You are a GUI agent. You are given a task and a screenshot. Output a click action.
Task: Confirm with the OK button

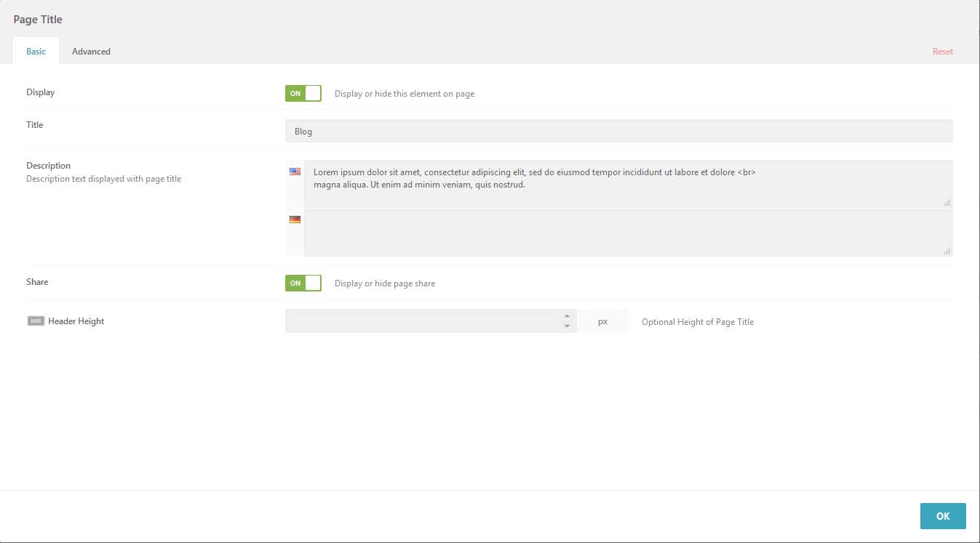point(943,516)
